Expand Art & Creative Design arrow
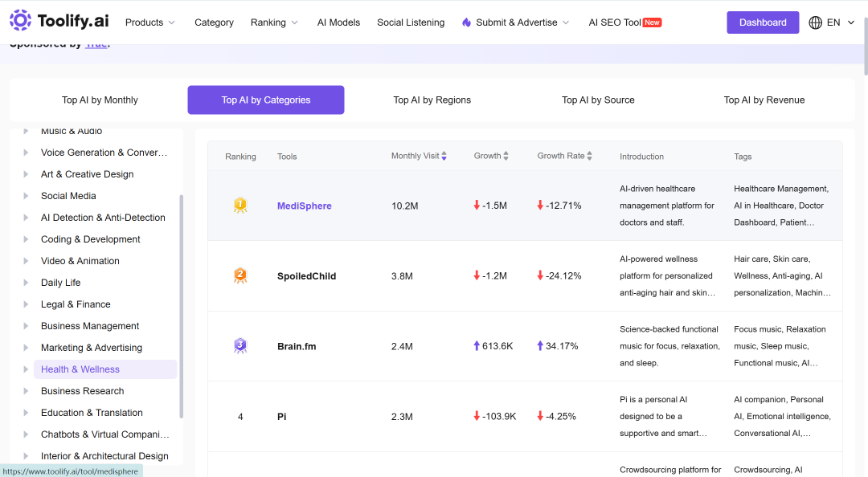The height and width of the screenshot is (477, 868). [26, 173]
